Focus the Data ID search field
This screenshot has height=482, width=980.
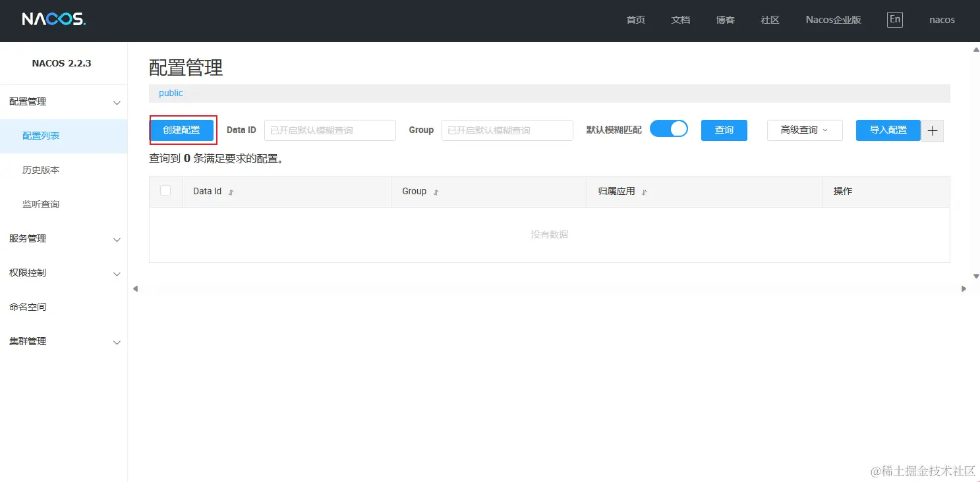(x=330, y=130)
